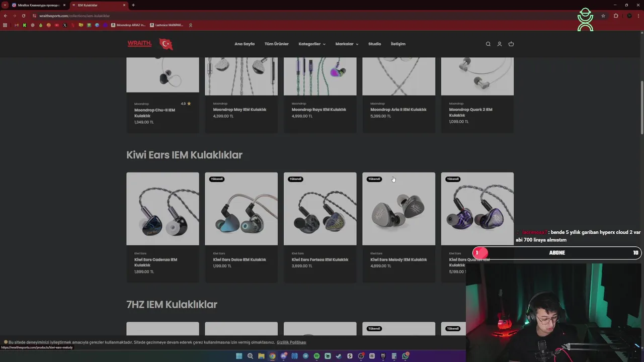
Task: Click the Wraith logo in the header
Action: 139,44
